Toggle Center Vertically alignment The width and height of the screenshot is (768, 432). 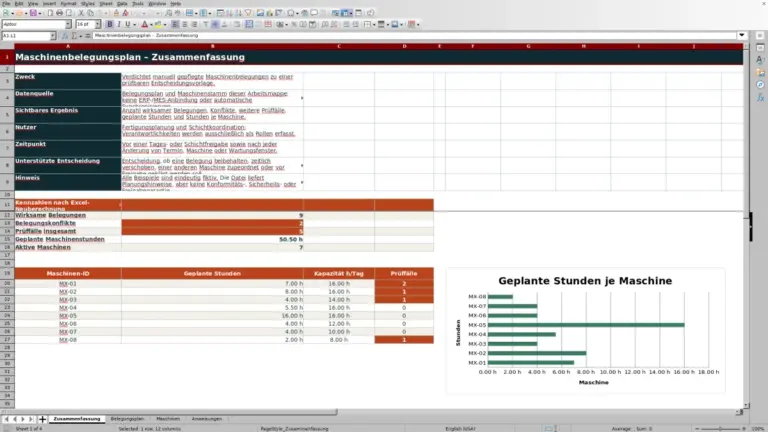point(215,24)
